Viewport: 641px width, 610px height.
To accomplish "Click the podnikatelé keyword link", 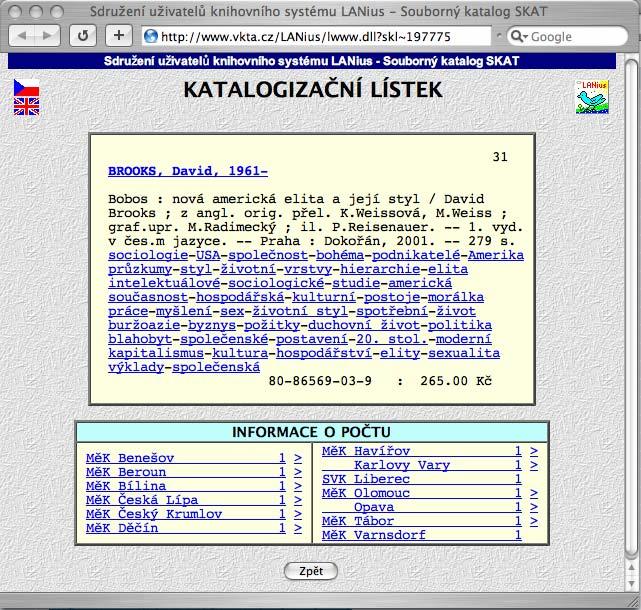I will click(416, 255).
